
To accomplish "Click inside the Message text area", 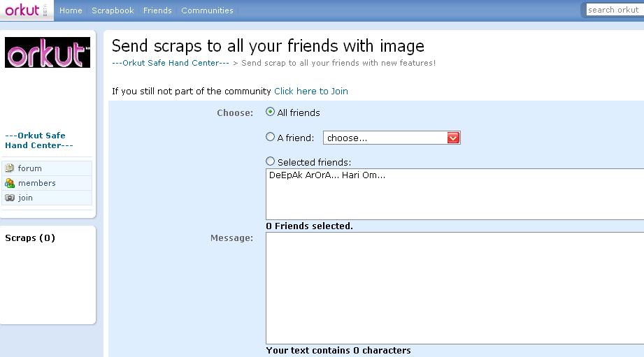I will pos(455,288).
